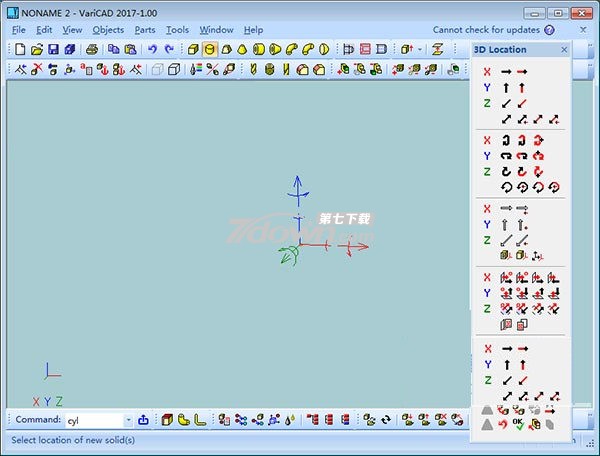Click the red undo arrow in 3D Location panel
Viewport: 600px width, 456px height.
tap(503, 424)
